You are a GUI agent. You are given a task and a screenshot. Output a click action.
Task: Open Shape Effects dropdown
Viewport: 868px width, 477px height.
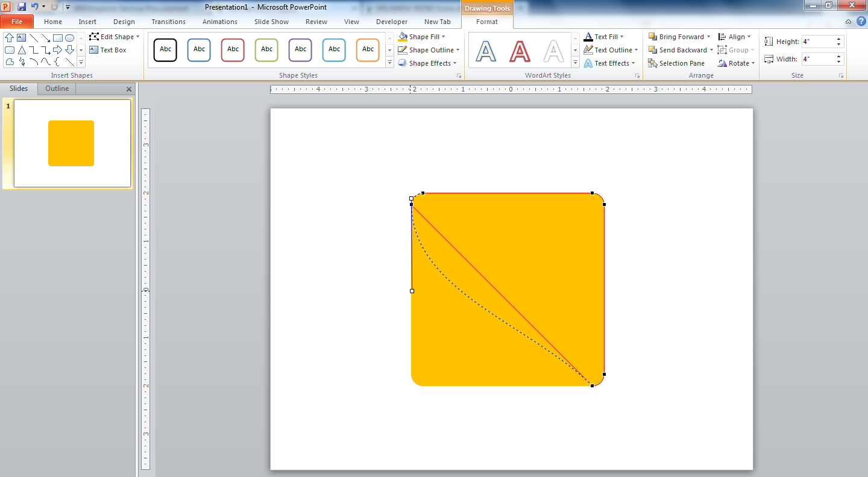(x=427, y=63)
